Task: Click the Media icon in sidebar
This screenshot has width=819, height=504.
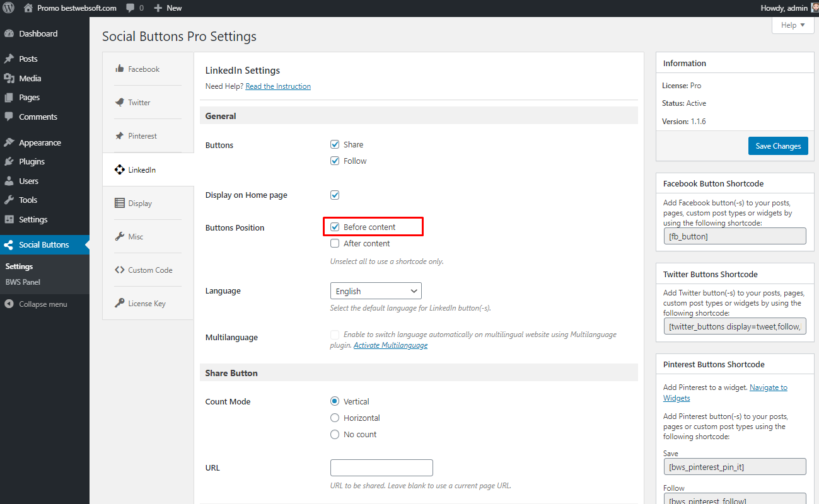Action: pyautogui.click(x=9, y=78)
